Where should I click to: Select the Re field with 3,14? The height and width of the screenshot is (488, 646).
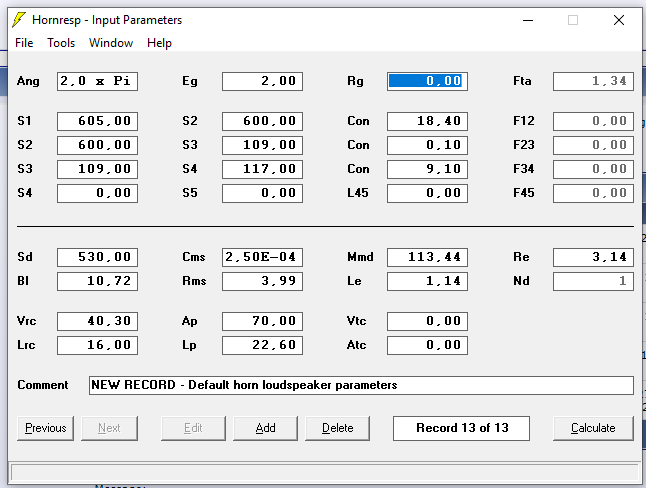[593, 257]
